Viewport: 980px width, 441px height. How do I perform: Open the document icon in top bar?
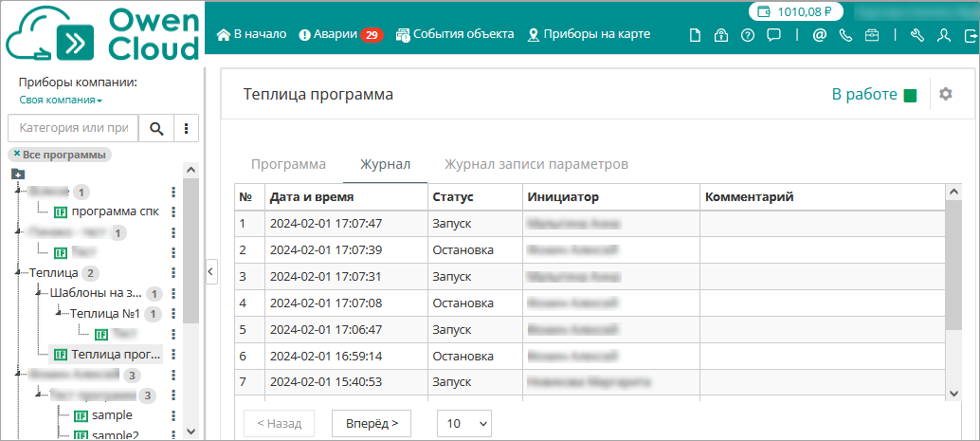click(x=695, y=35)
